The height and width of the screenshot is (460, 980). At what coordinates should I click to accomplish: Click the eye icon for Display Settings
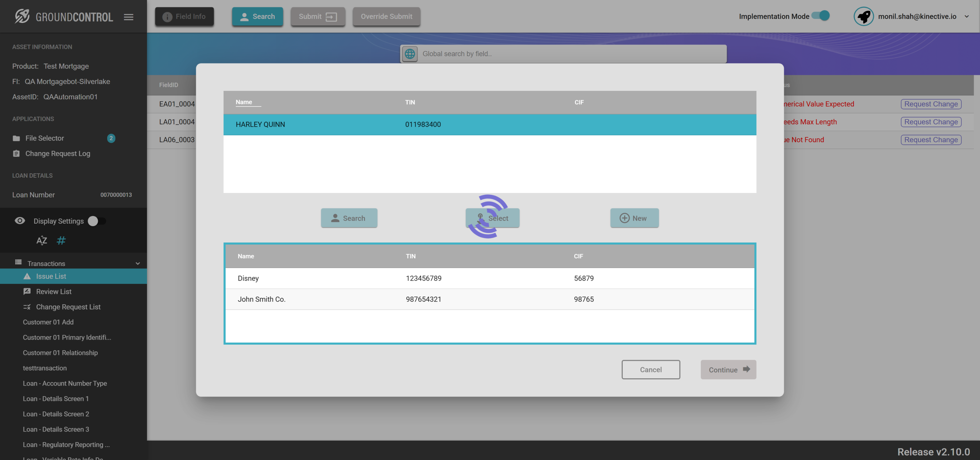[x=20, y=221]
